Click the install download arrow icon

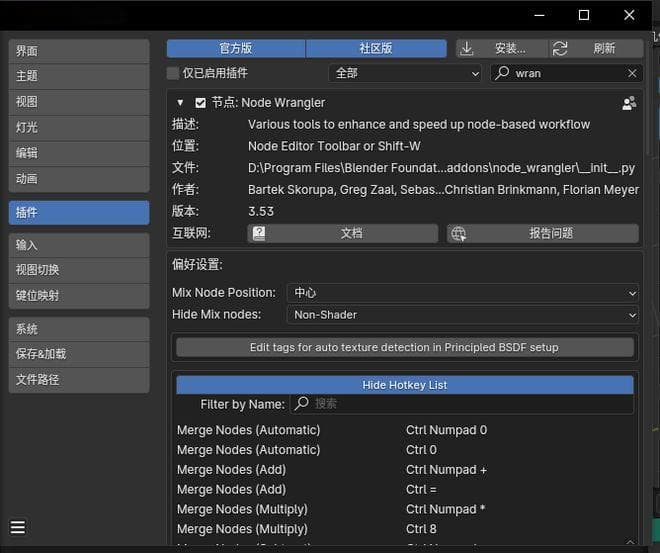(466, 48)
